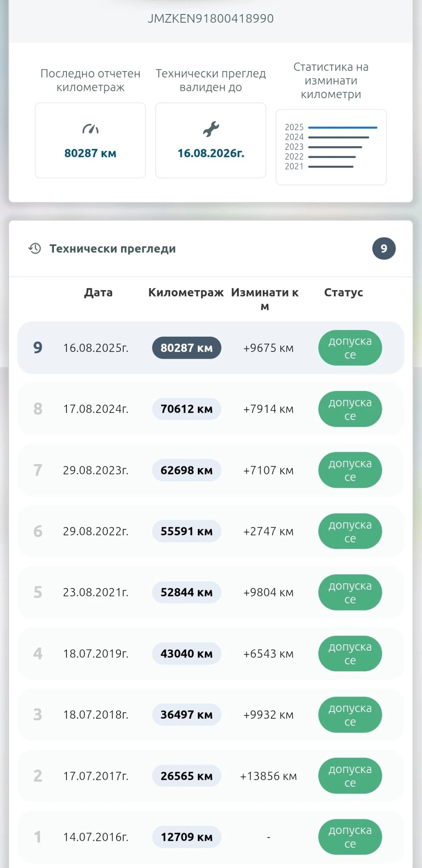422x868 pixels.
Task: Click the +13856 км travelled value
Action: click(268, 776)
